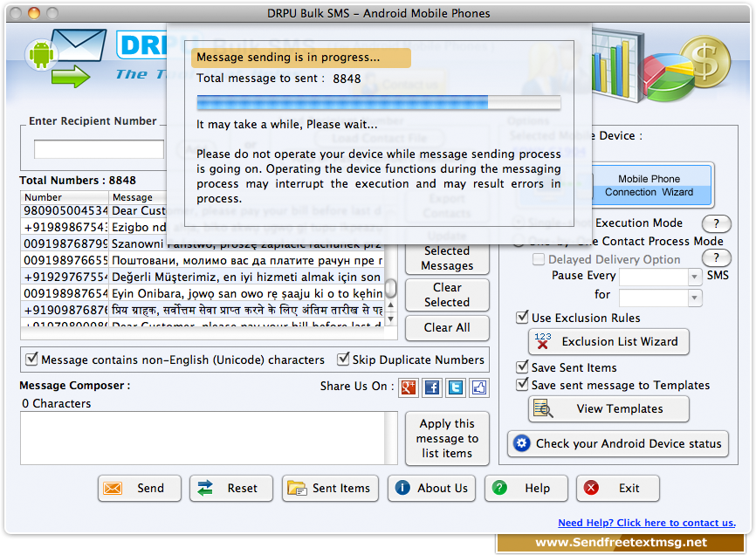Viewport: 756px width, 555px height.
Task: Select the row starting 'Szanowni'
Action: tap(203, 243)
